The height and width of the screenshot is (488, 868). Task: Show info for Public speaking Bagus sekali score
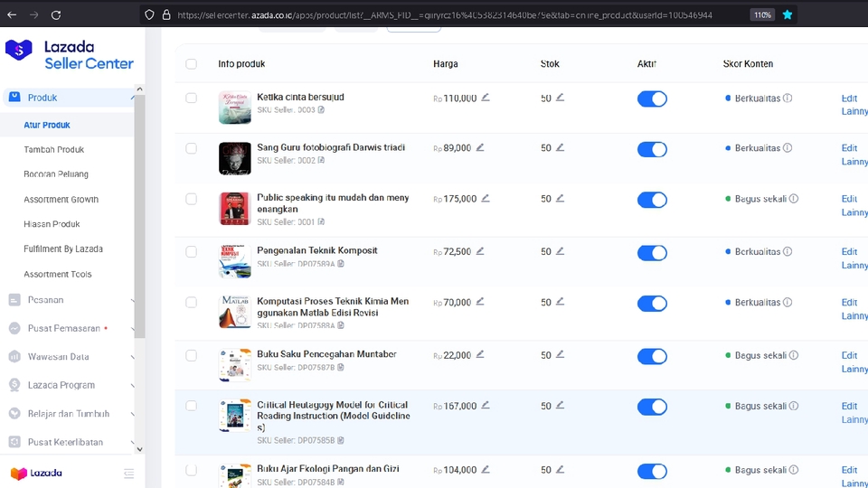(794, 199)
